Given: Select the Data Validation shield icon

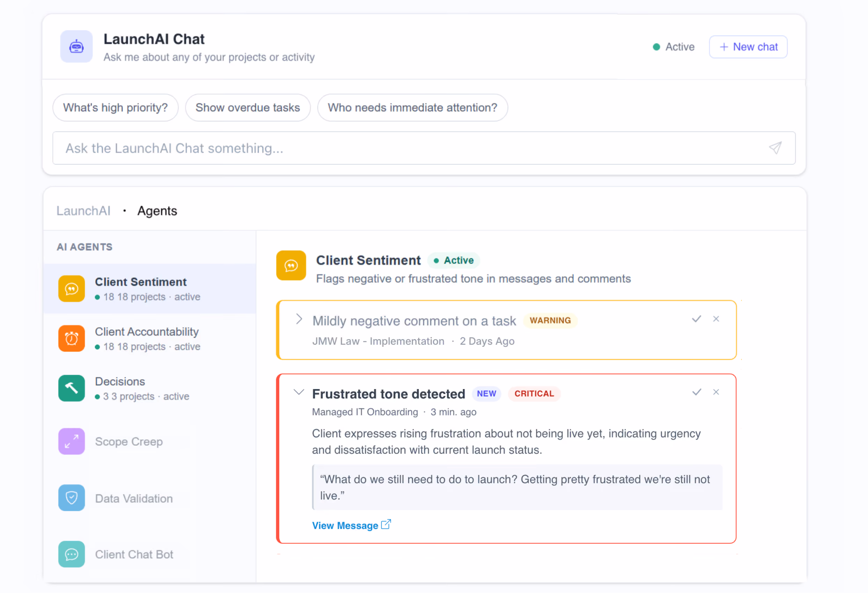Looking at the screenshot, I should pyautogui.click(x=71, y=498).
